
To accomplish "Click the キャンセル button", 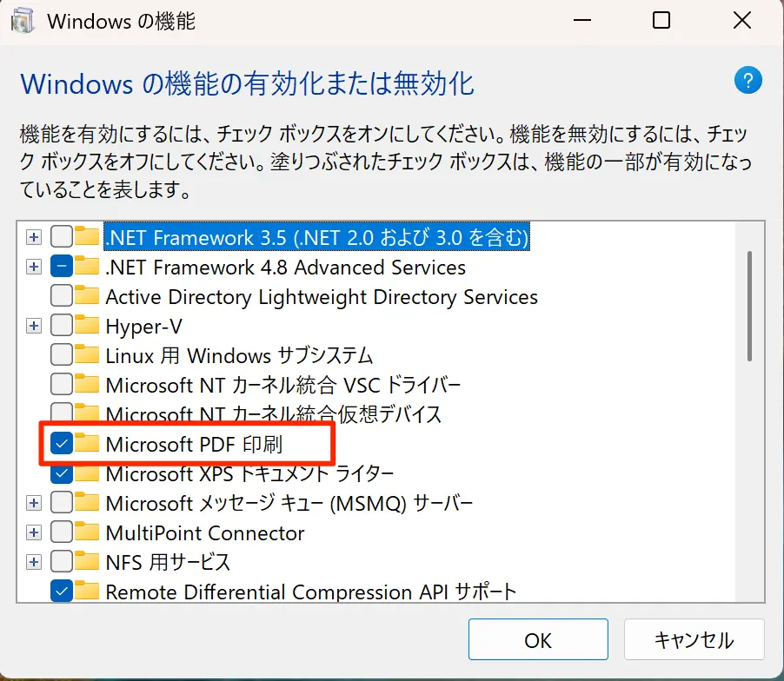I will click(694, 639).
